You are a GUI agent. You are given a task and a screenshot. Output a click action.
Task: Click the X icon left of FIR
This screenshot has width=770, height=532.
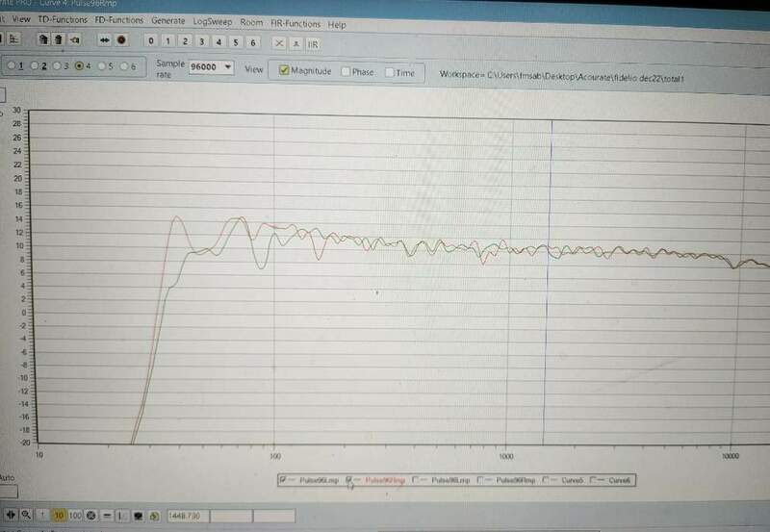(x=279, y=43)
